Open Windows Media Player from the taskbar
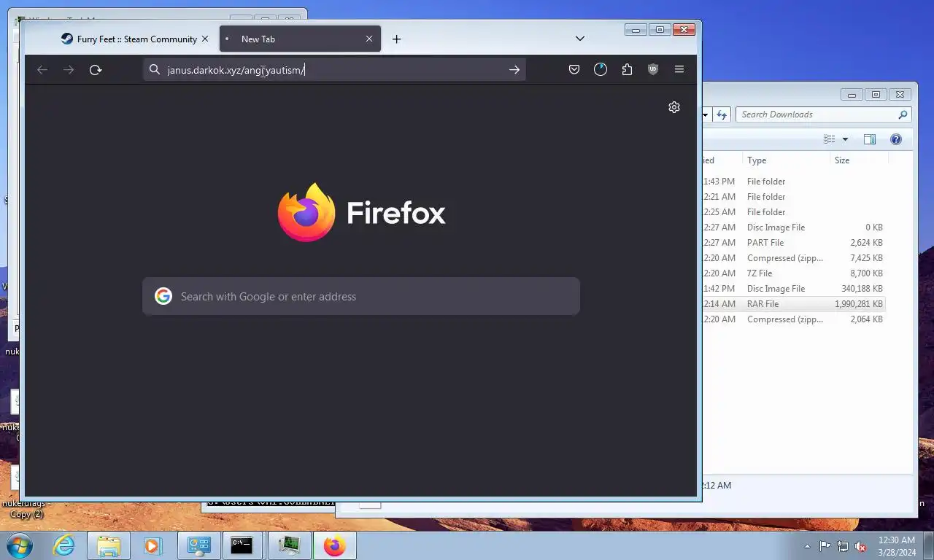This screenshot has height=560, width=934. 153,545
